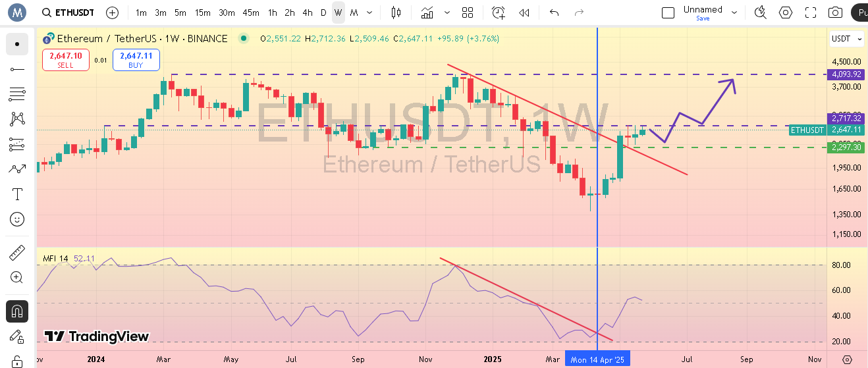Open quick search lightning icon

click(761, 13)
